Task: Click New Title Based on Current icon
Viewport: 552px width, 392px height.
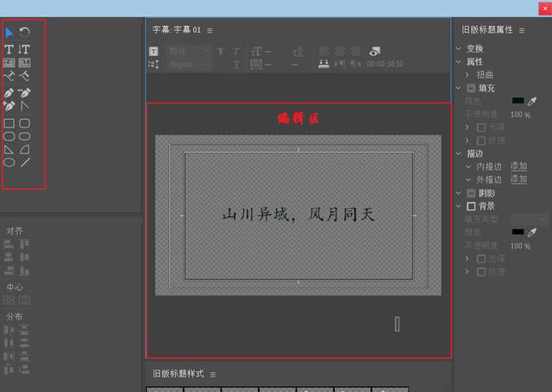Action: [154, 52]
